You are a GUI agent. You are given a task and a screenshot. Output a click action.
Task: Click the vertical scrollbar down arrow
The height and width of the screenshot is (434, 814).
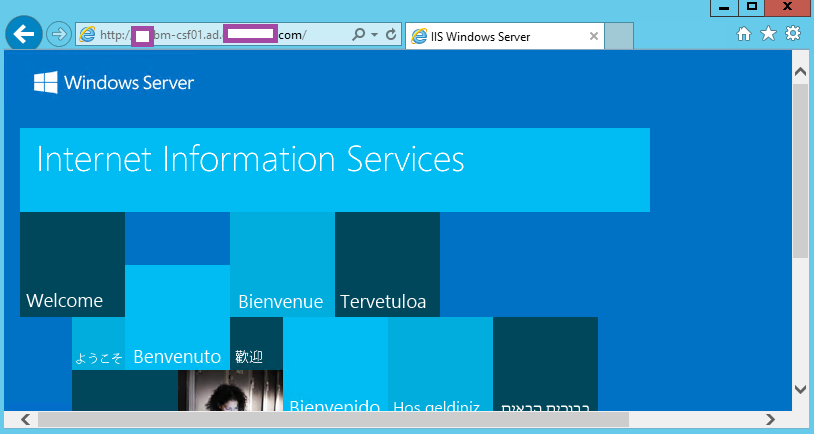coord(800,389)
